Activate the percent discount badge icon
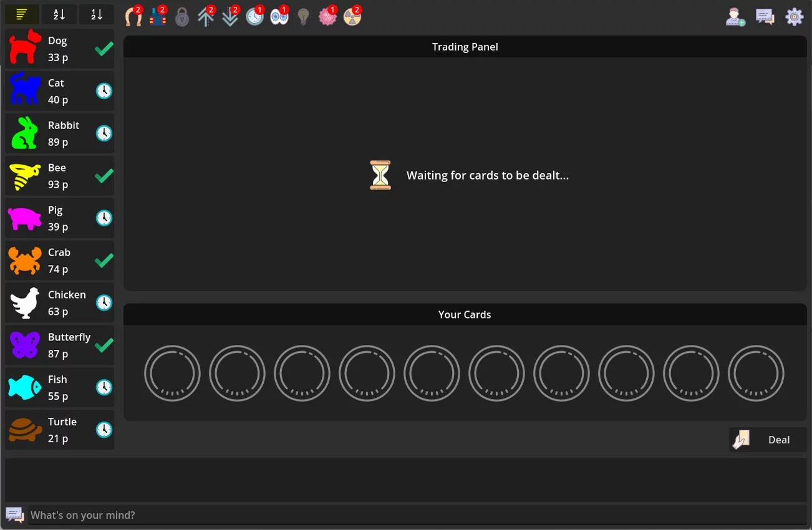Screen dimensions: 812x530 click(x=327, y=16)
